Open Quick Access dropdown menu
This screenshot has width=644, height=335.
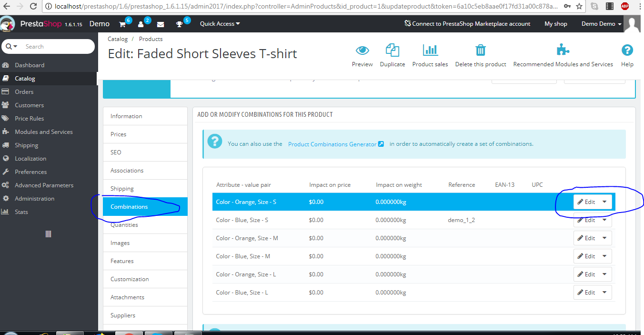click(220, 24)
